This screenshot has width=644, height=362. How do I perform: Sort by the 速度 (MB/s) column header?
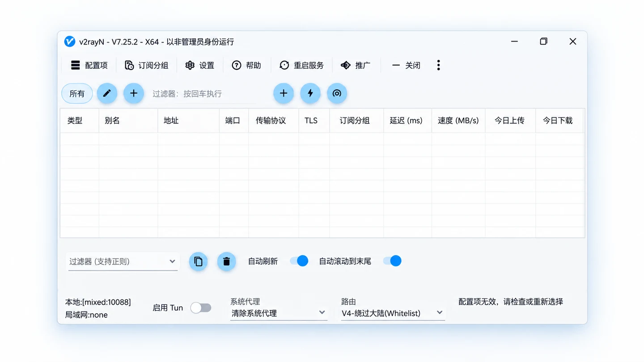458,121
